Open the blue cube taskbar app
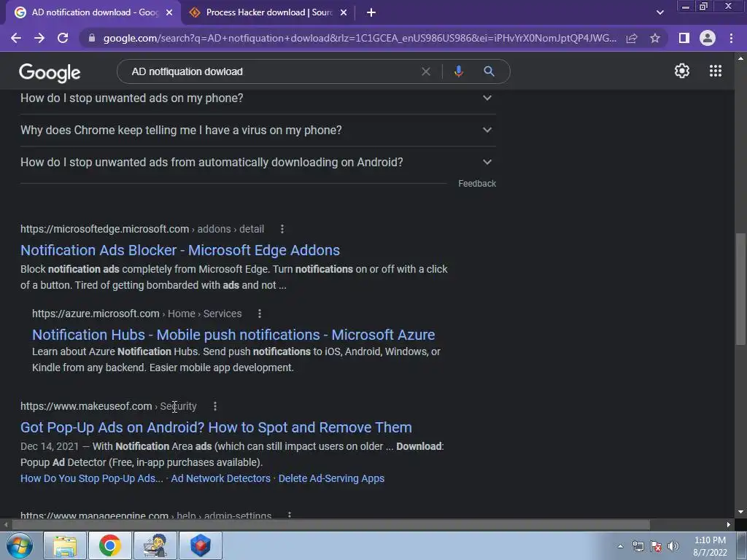747x560 pixels. click(201, 545)
